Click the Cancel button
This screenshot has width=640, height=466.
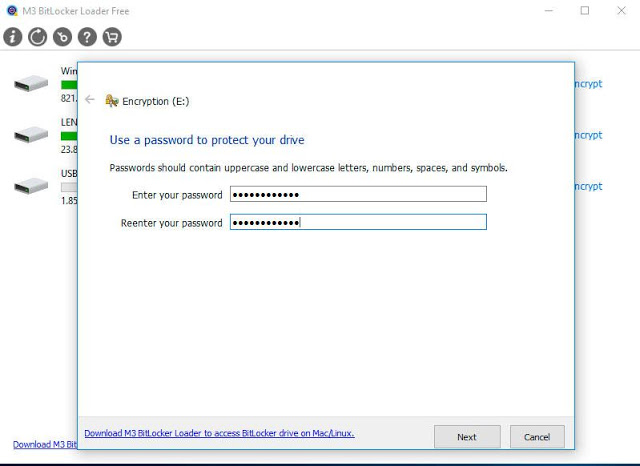537,437
